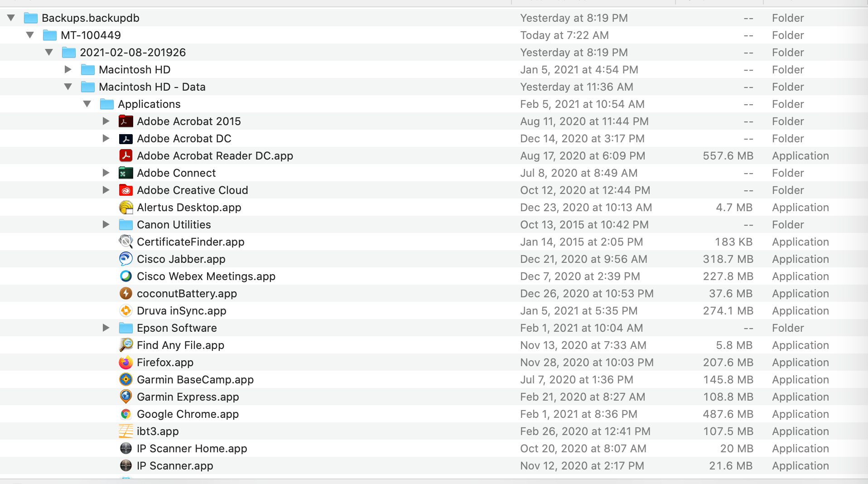Click the Firefox.app icon
This screenshot has height=484, width=868.
pos(126,362)
